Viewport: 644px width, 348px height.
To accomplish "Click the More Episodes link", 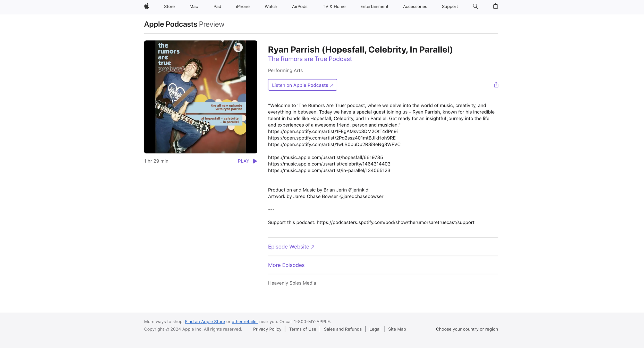I will (286, 265).
